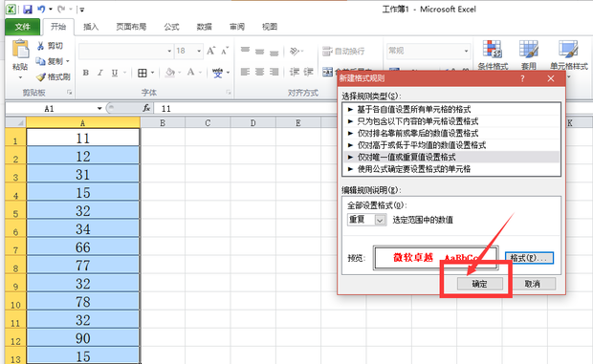Switch to the 视图 tab

coord(270,27)
